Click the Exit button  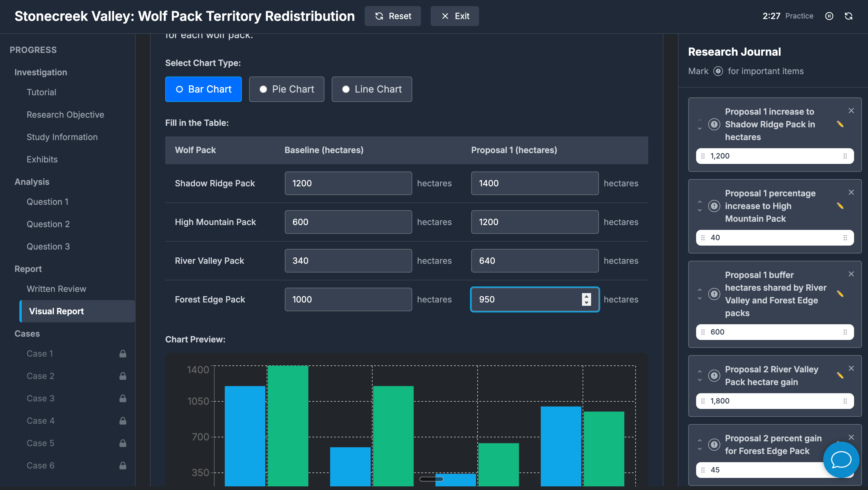pos(455,16)
